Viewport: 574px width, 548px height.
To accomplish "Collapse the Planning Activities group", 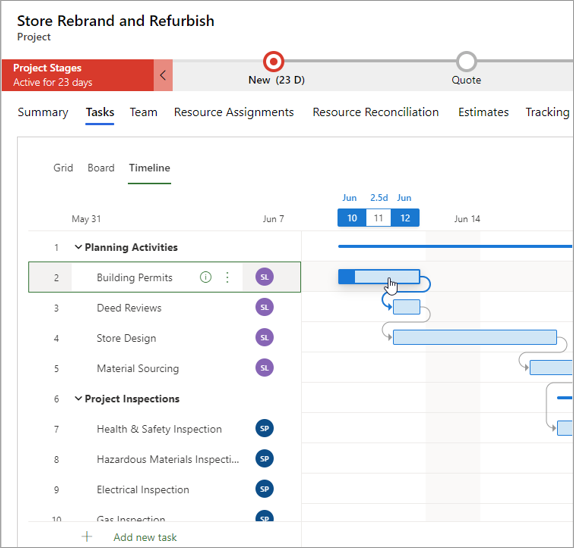I will (78, 247).
